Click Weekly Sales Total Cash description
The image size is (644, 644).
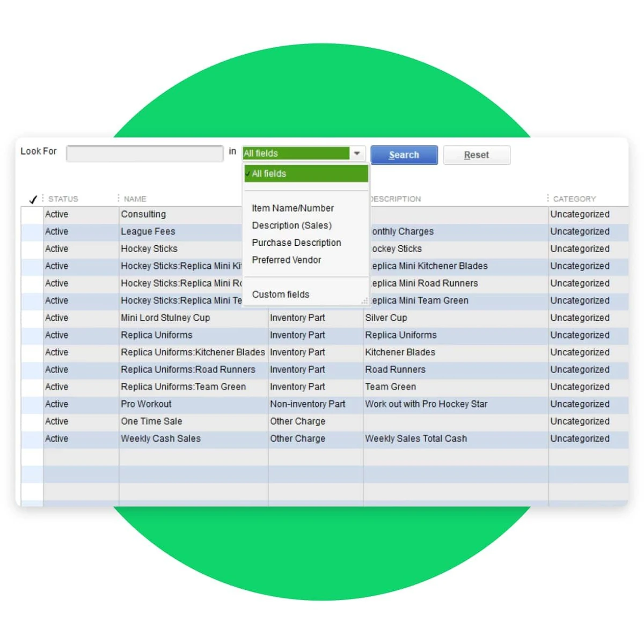click(416, 438)
